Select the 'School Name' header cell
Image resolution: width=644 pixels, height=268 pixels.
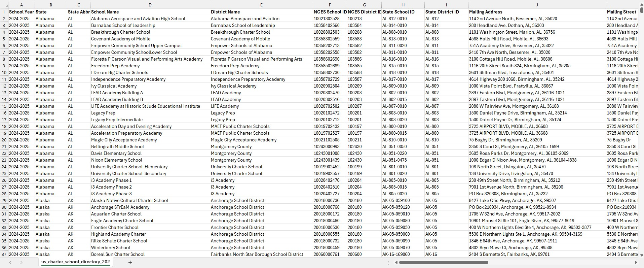(x=150, y=12)
